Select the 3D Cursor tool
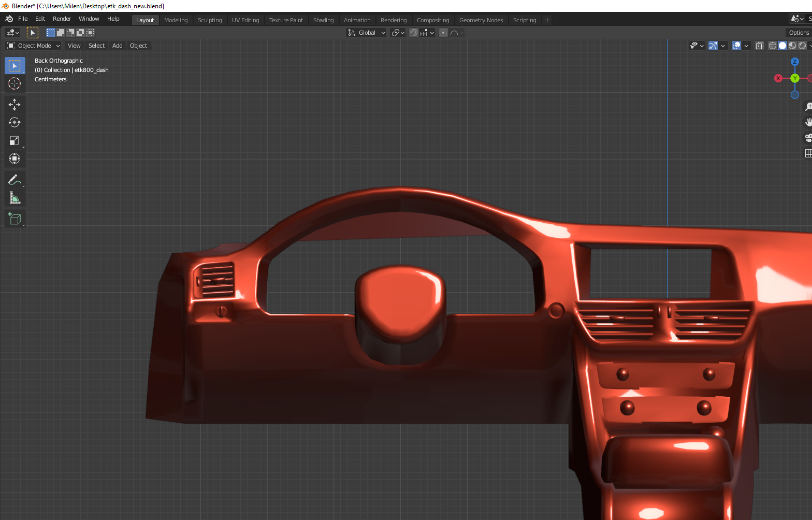 coord(15,83)
